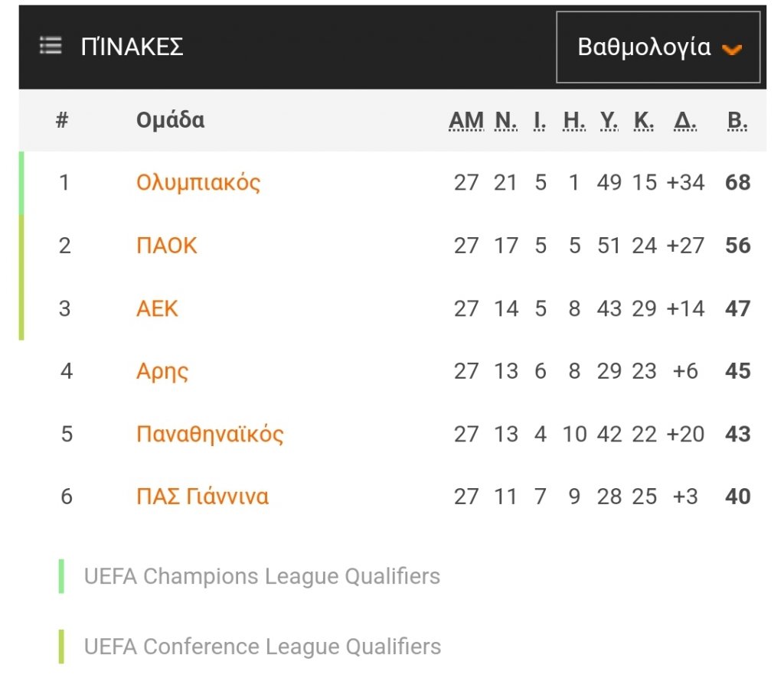Open the Ολυμπιακός team link
This screenshot has height=684, width=784.
pyautogui.click(x=198, y=183)
